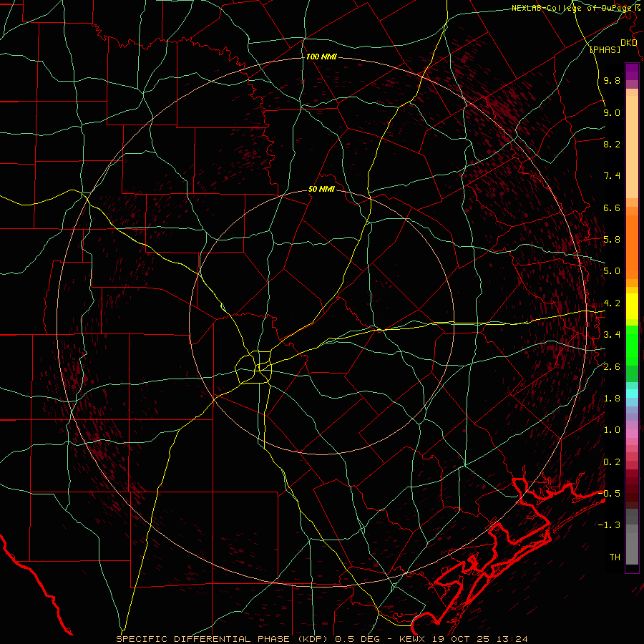Click the 6.6 scale value
The width and height of the screenshot is (644, 644).
click(612, 208)
